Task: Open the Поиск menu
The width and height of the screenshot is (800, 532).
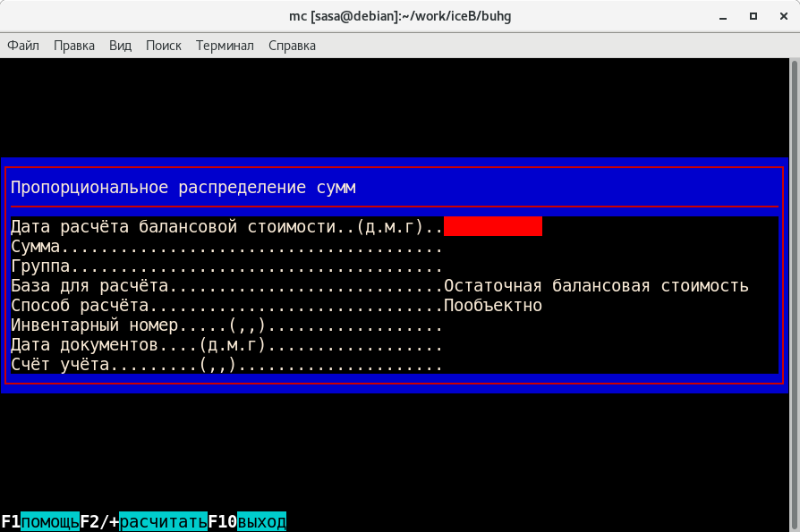Action: click(x=164, y=46)
